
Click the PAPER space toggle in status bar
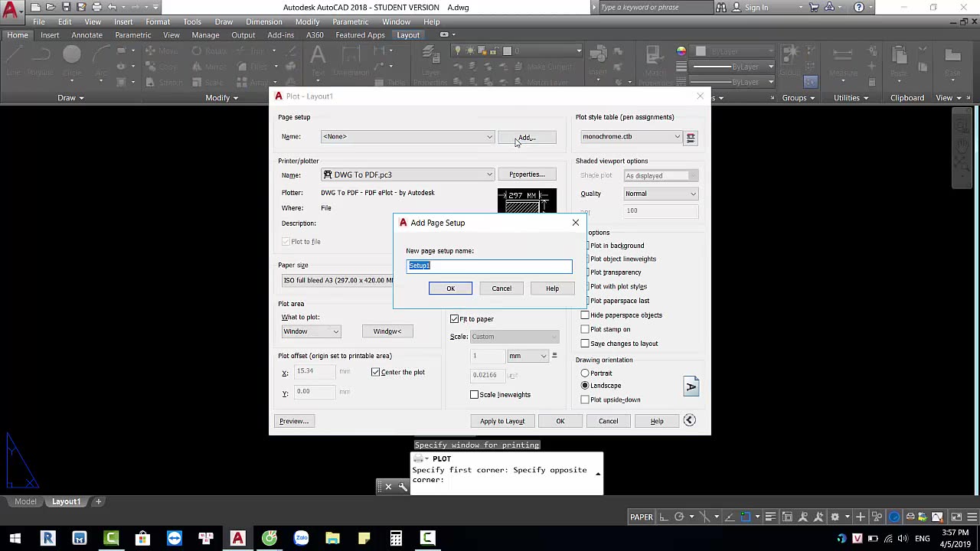pyautogui.click(x=642, y=517)
